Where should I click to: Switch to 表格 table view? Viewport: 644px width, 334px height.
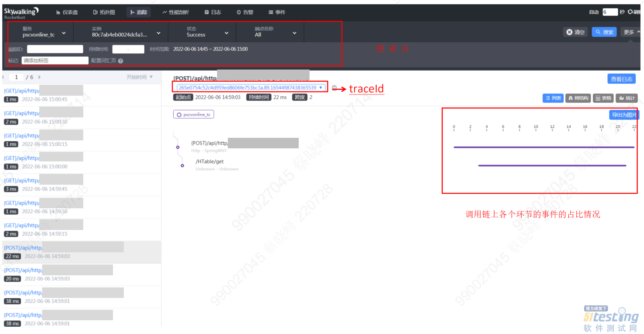(603, 98)
